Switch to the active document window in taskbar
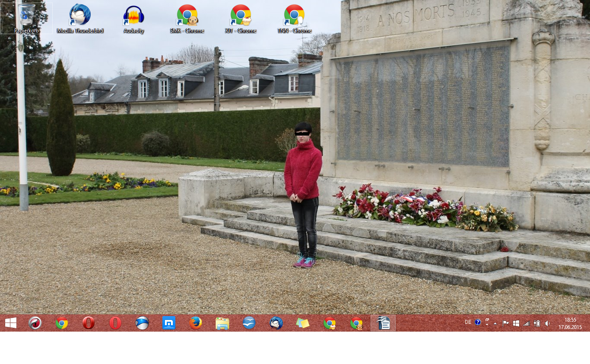590x364 pixels. click(x=383, y=323)
